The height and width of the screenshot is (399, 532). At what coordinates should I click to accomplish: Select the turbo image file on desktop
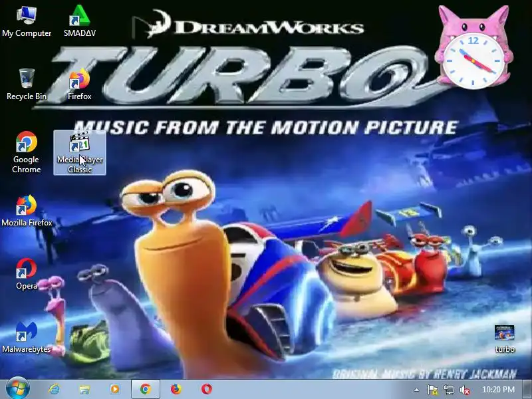[x=505, y=338]
